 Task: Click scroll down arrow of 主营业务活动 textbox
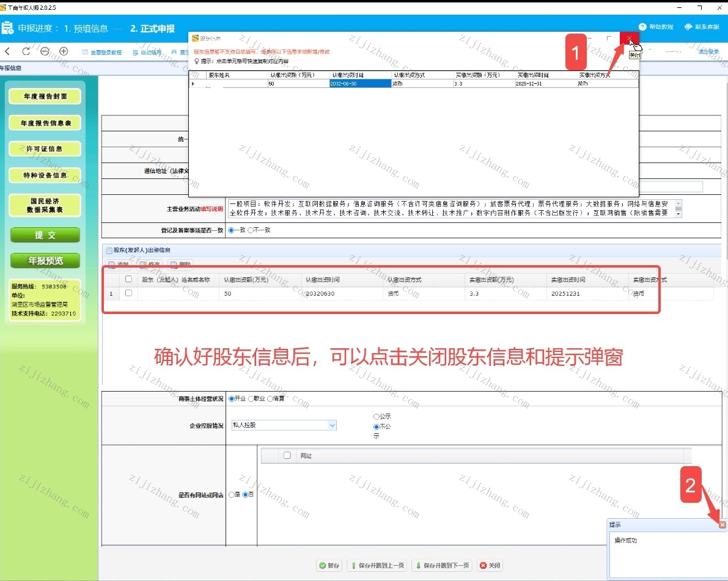click(678, 214)
